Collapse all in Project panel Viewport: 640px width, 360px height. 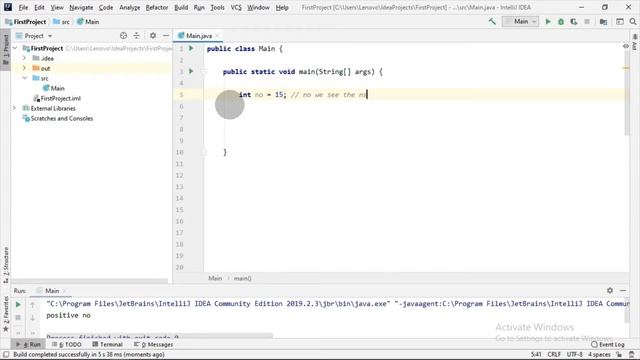coord(136,36)
